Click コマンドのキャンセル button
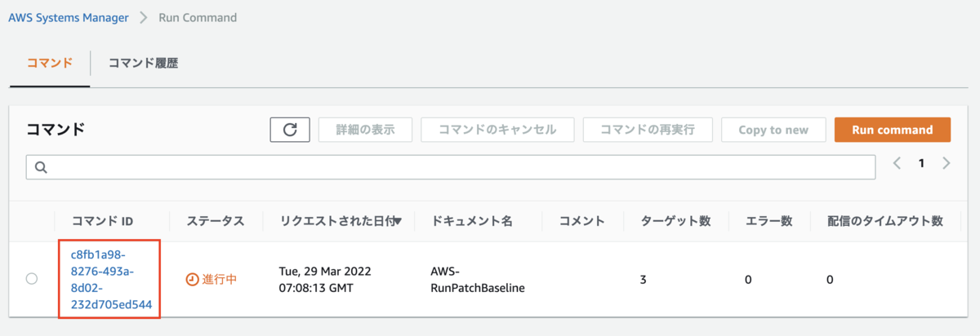980x336 pixels. pyautogui.click(x=497, y=130)
